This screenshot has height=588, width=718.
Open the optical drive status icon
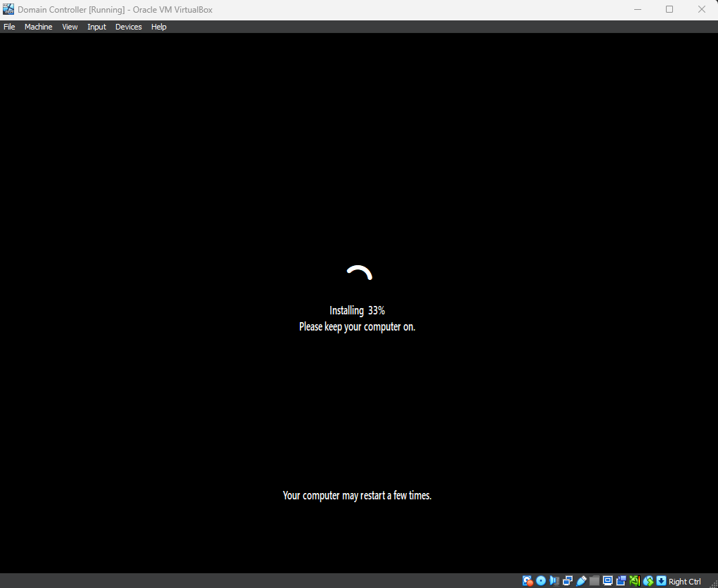pyautogui.click(x=541, y=581)
